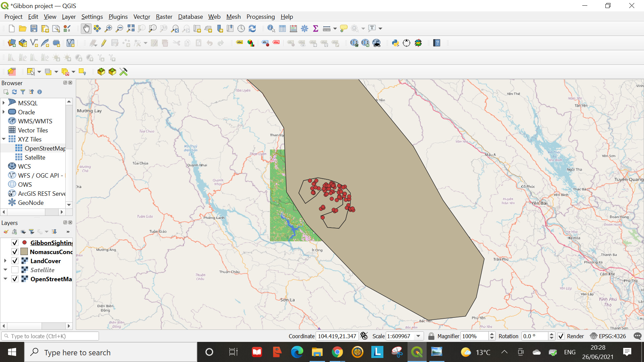Open the Layer Styling panel brush icon

click(6, 232)
